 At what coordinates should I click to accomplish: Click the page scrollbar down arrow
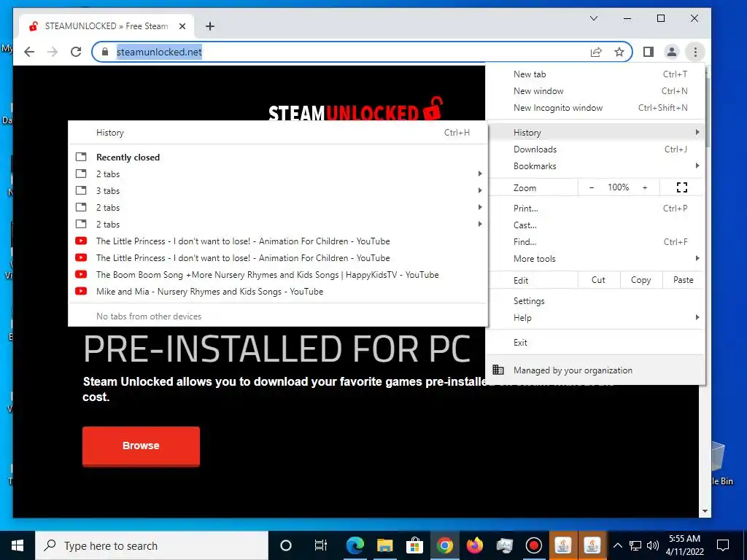[705, 511]
